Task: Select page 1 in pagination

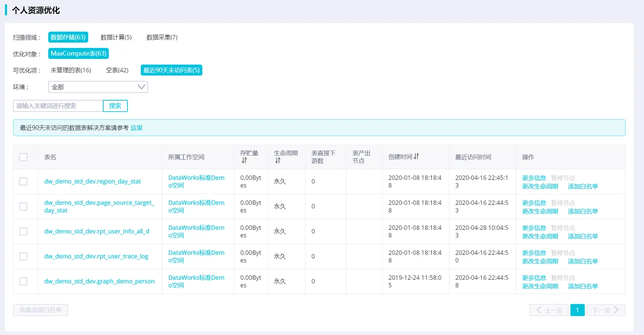Action: tap(578, 310)
